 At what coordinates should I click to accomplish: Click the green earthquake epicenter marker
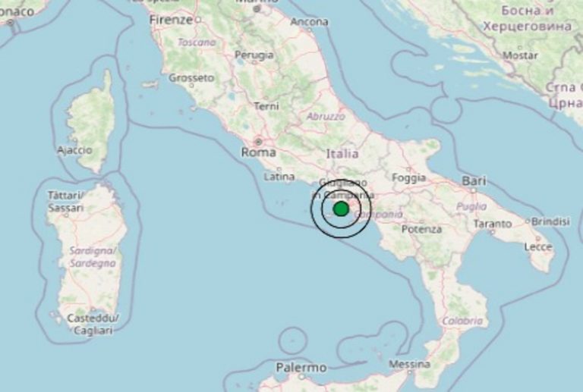(x=341, y=209)
